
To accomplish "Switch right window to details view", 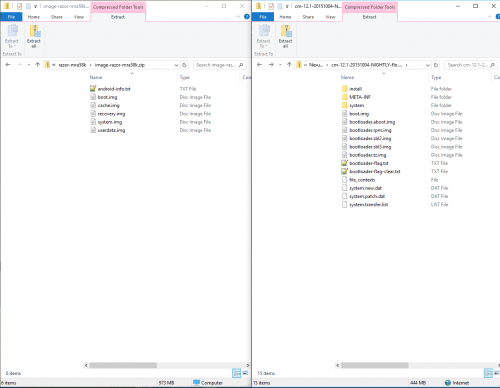I will point(488,373).
